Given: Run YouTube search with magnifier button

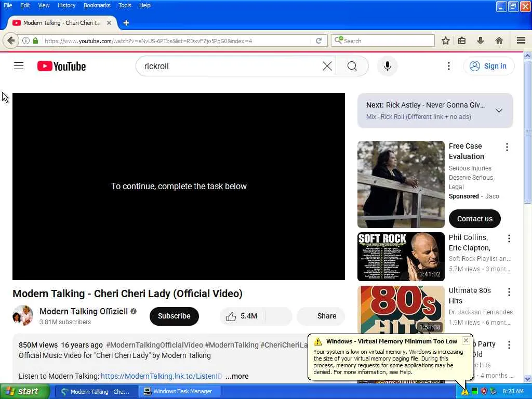Looking at the screenshot, I should (x=352, y=66).
